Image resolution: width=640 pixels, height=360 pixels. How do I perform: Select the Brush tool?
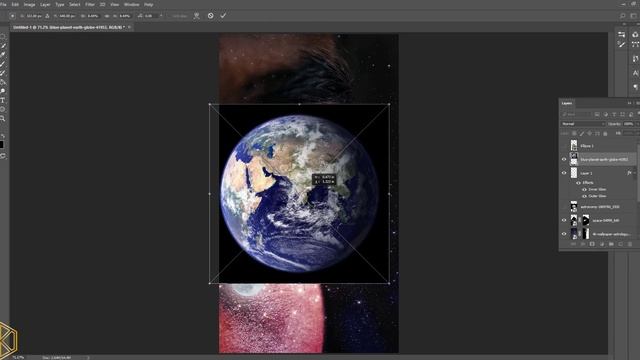[3, 64]
